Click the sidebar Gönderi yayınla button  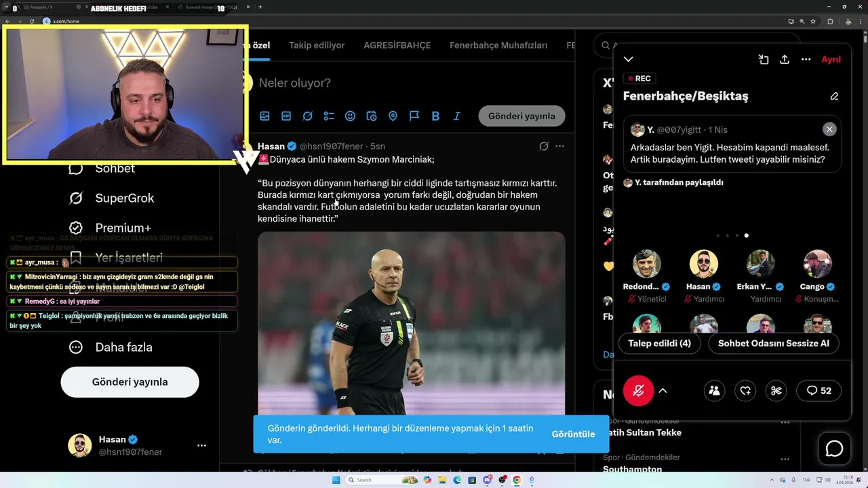click(130, 382)
